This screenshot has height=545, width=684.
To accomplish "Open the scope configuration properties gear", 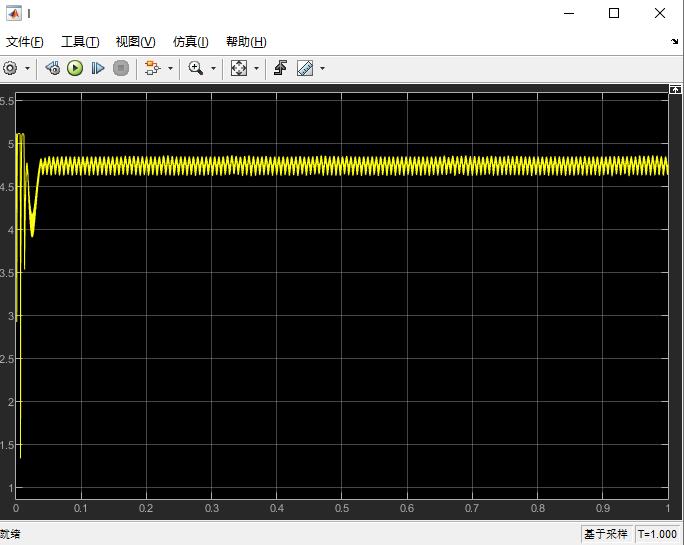I will [x=10, y=68].
